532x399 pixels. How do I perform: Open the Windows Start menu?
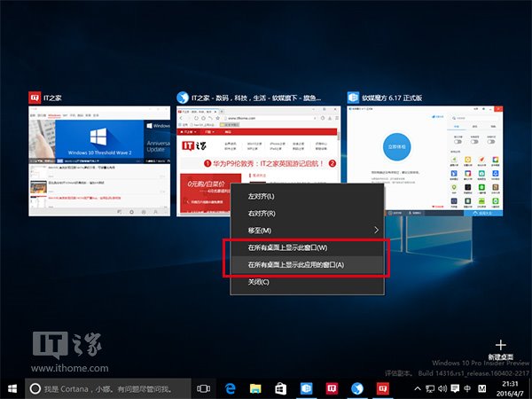(12, 388)
